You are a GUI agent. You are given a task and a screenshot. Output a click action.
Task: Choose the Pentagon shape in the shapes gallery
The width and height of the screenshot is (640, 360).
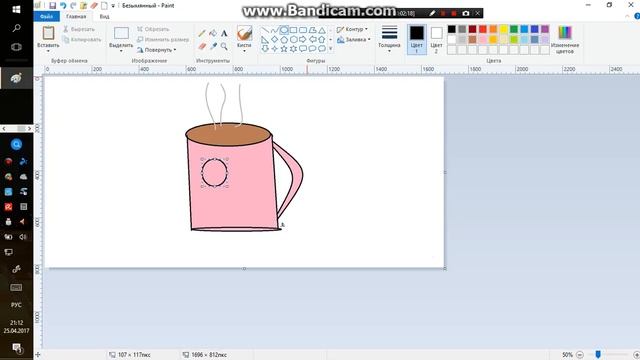pos(284,40)
